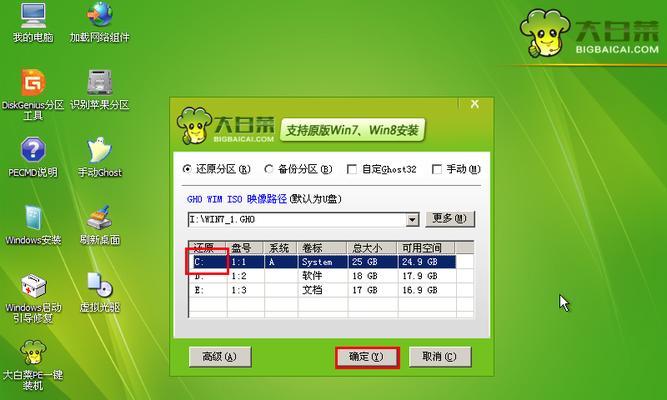Screen dimensions: 667x400
Task: Click the 24.9 GB free space cell
Action: tap(427, 262)
